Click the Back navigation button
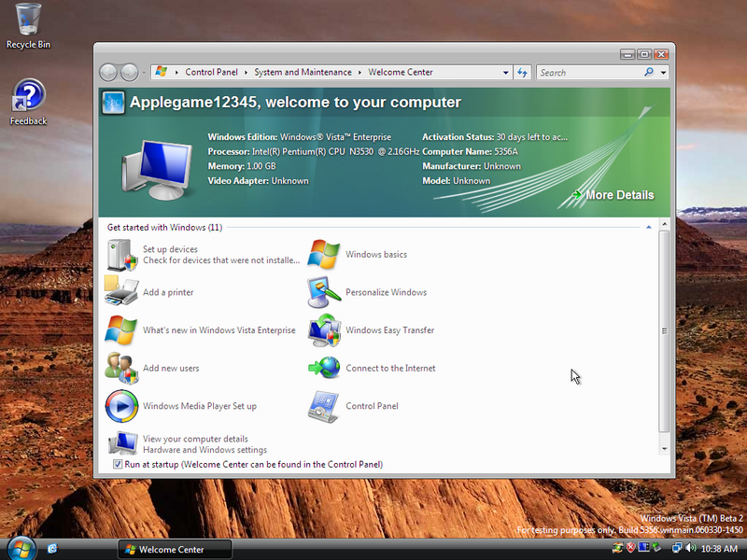 tap(108, 73)
